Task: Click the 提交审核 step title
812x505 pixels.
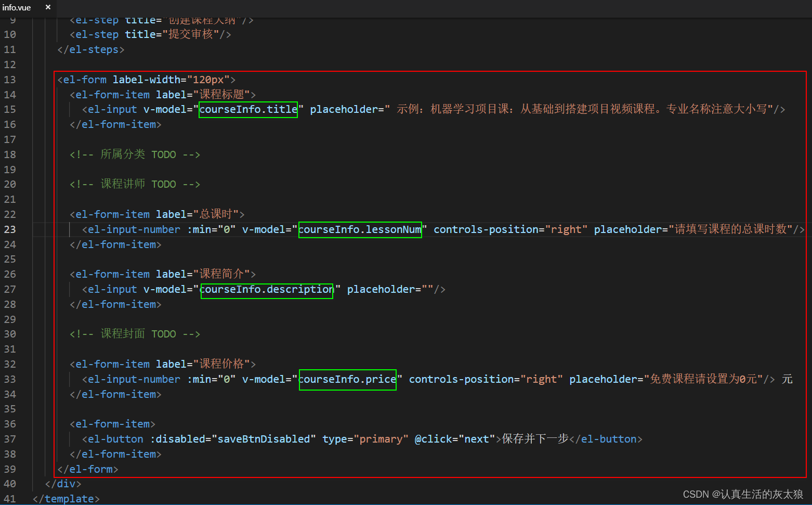Action: [x=191, y=34]
